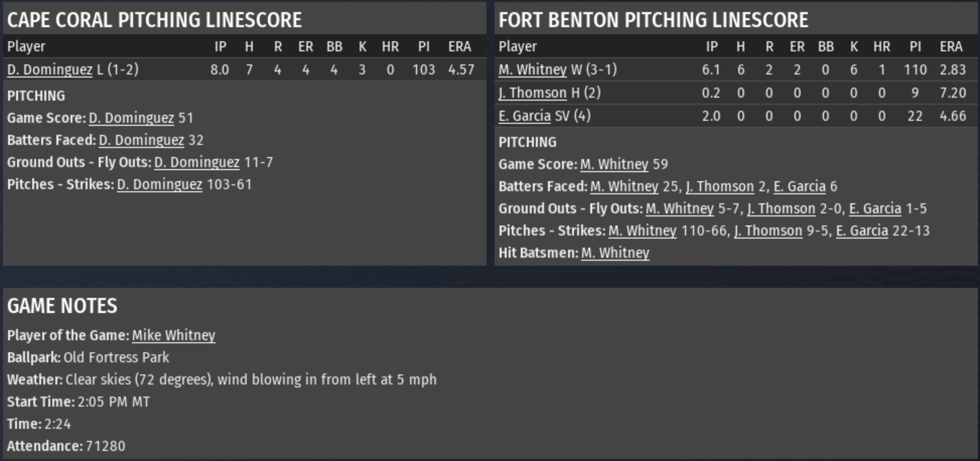Screen dimensions: 980x461
Task: Click M. Whitney link beside Game Score 59
Action: (x=614, y=164)
